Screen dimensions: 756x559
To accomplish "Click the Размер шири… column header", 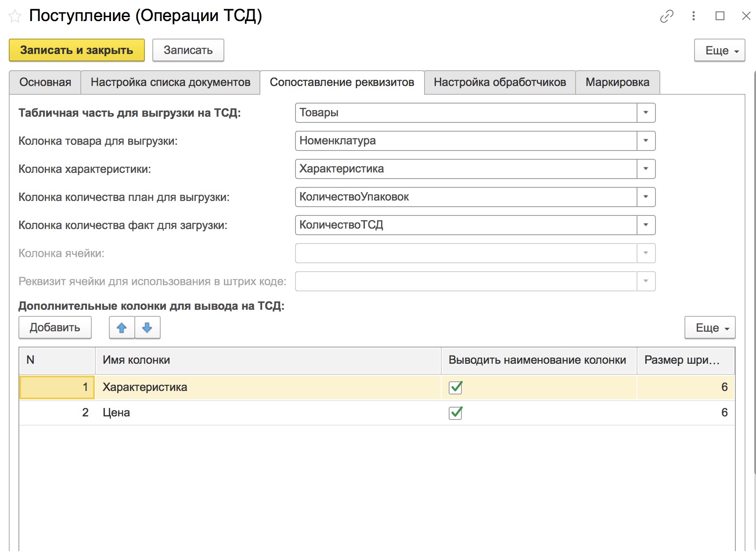I will tap(686, 360).
